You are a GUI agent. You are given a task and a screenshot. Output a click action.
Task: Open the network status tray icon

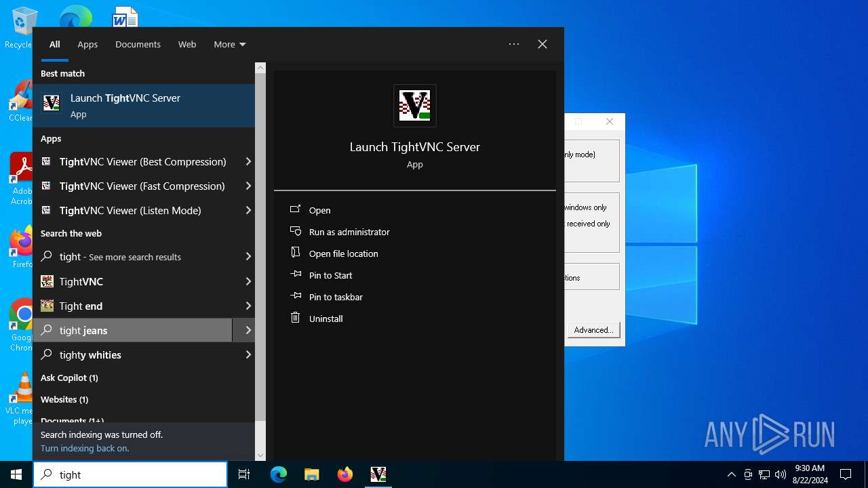(764, 474)
